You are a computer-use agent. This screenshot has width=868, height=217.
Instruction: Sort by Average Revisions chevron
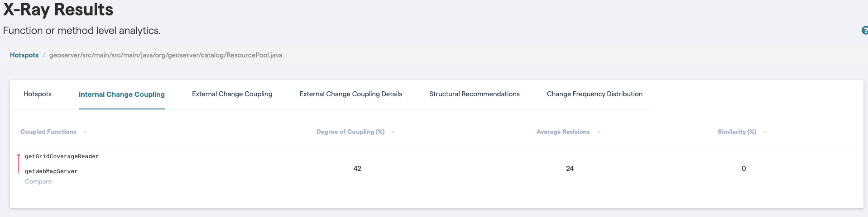pos(599,132)
